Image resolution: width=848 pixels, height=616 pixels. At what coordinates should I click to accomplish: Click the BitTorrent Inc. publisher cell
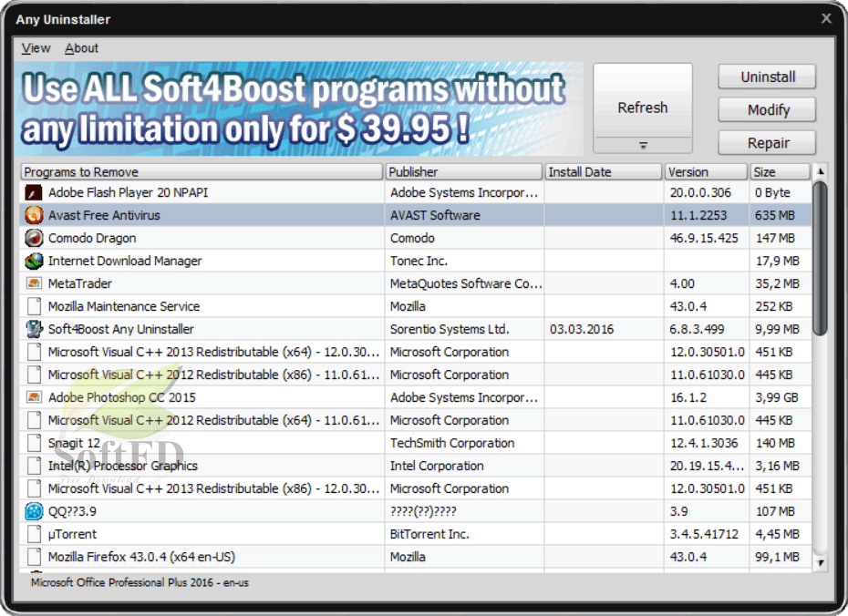point(464,533)
